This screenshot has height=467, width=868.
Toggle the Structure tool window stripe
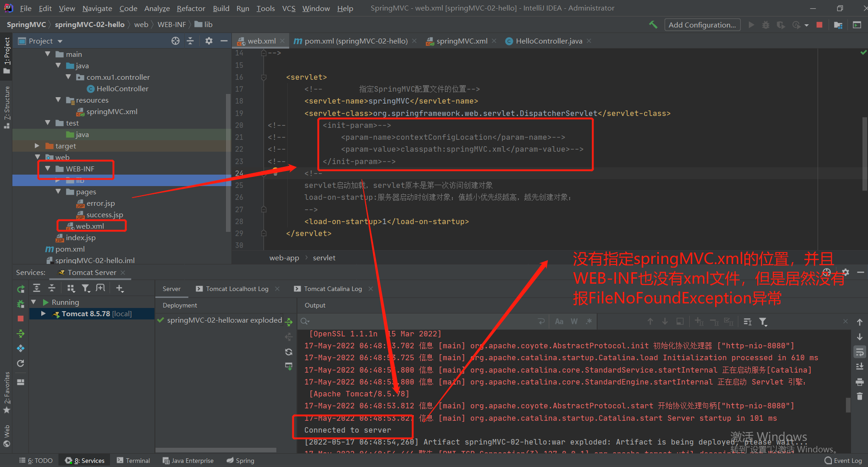click(x=6, y=107)
